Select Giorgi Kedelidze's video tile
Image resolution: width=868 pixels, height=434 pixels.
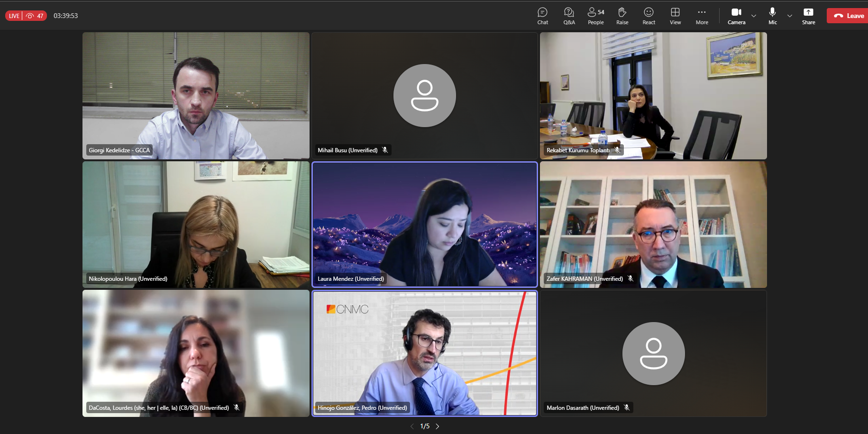coord(196,95)
